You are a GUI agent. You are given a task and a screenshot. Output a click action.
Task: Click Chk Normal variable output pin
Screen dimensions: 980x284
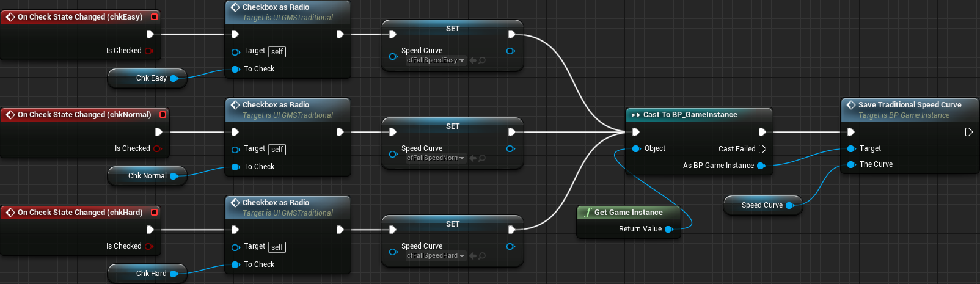pyautogui.click(x=174, y=176)
